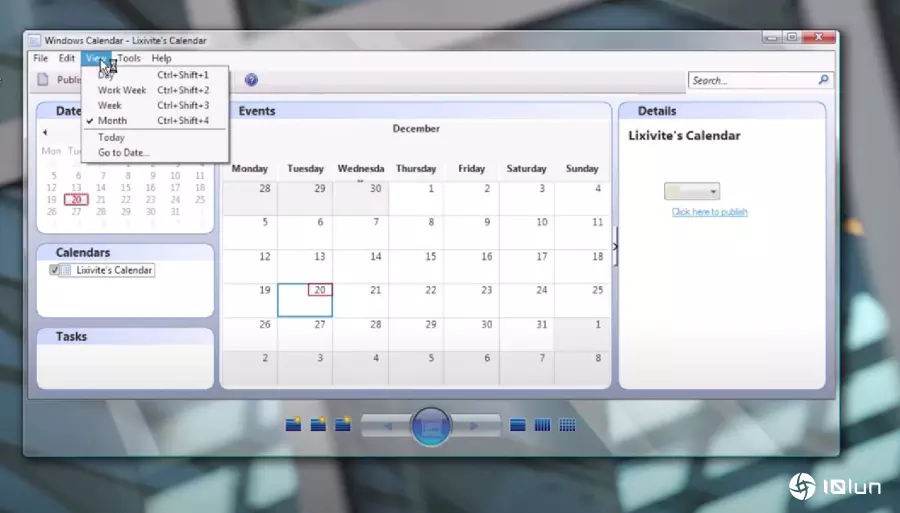Select day 25 in the Events grid
Image resolution: width=900 pixels, height=513 pixels.
[x=583, y=300]
